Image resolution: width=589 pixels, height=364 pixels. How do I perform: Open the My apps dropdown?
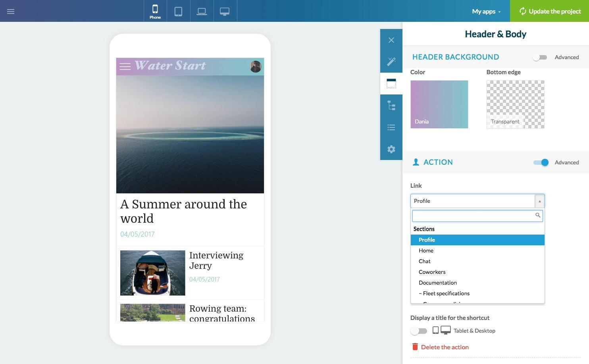(x=486, y=12)
